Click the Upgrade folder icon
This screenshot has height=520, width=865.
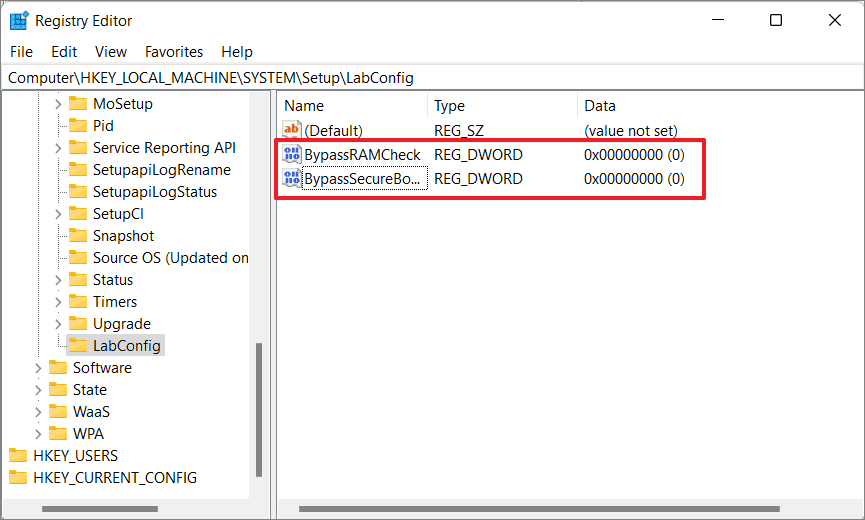[x=78, y=324]
